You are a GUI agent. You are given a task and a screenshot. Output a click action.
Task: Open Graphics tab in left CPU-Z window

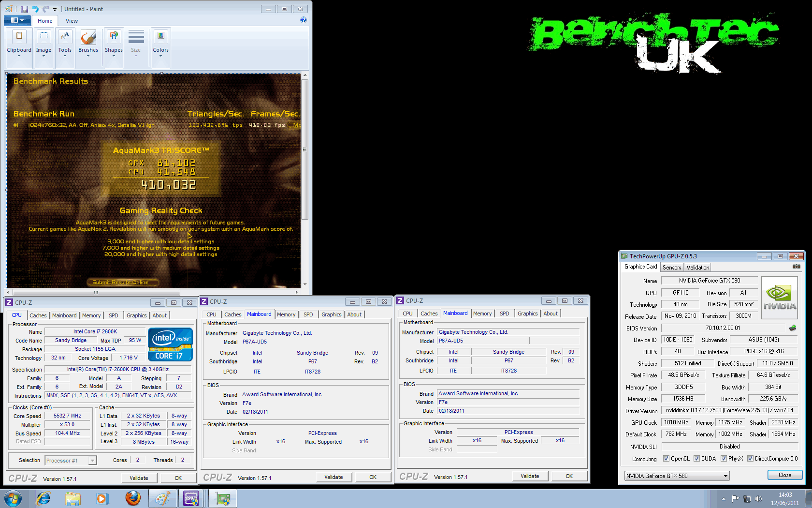tap(136, 315)
